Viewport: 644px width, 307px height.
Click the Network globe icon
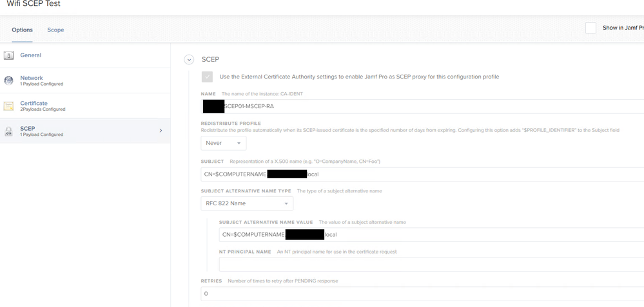[x=8, y=80]
